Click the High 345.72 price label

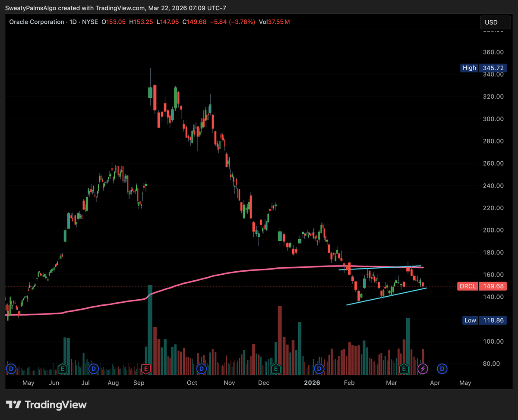coord(483,68)
